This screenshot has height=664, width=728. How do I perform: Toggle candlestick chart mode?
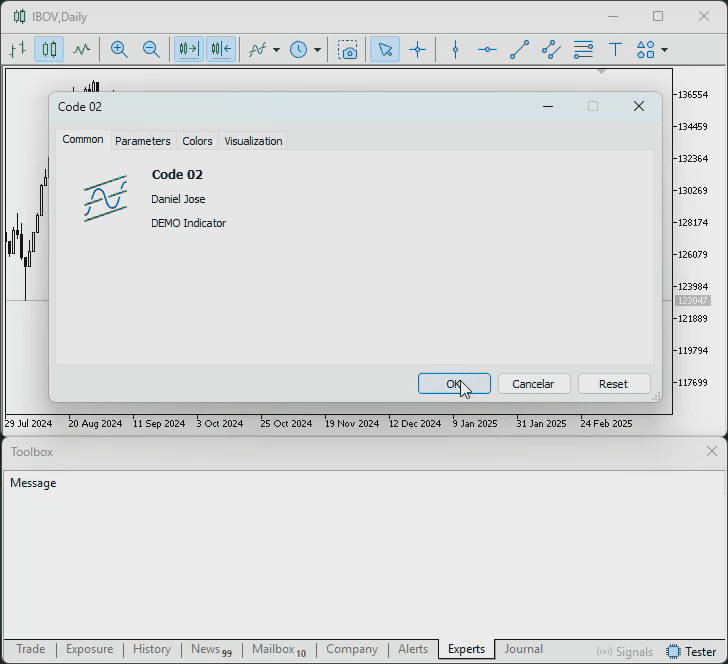click(x=49, y=49)
